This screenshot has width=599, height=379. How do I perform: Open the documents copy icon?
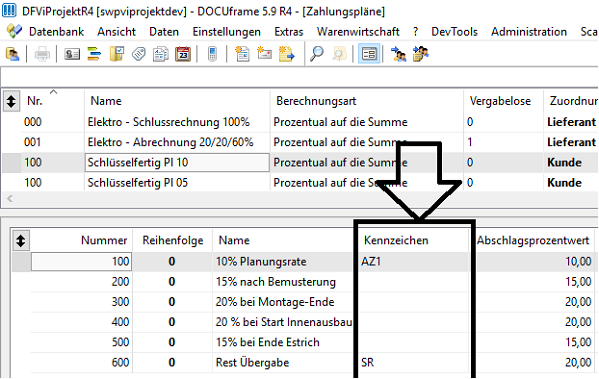(161, 54)
